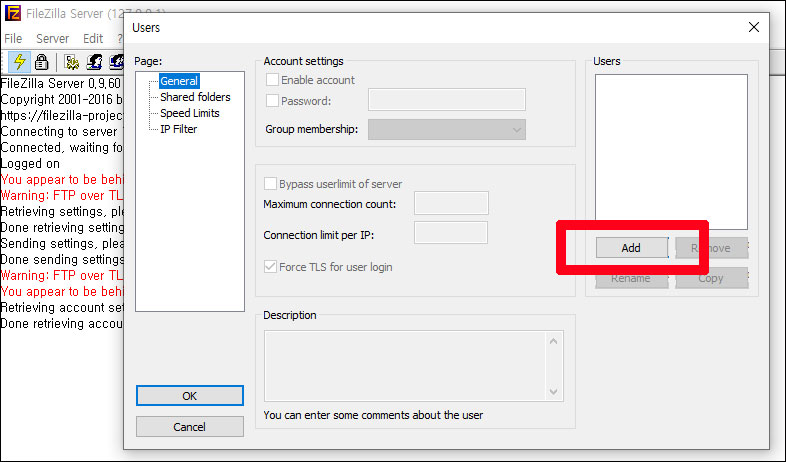The height and width of the screenshot is (462, 786).
Task: Click the 'Copyright 2001-2016' log line
Action: pos(61,100)
